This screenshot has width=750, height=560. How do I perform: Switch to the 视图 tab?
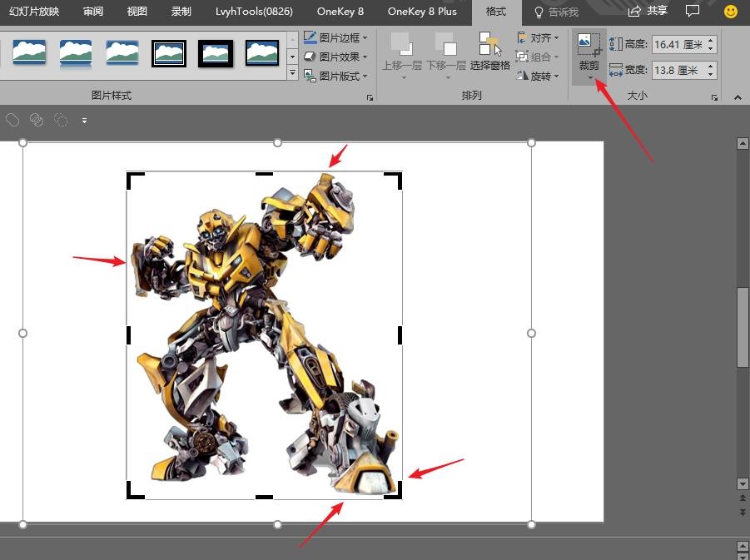pyautogui.click(x=137, y=11)
